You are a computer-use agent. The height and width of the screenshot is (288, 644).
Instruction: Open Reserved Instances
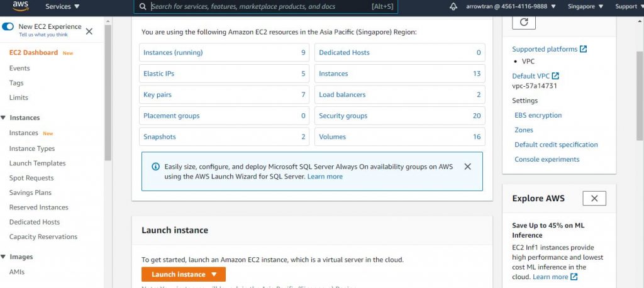coord(38,208)
